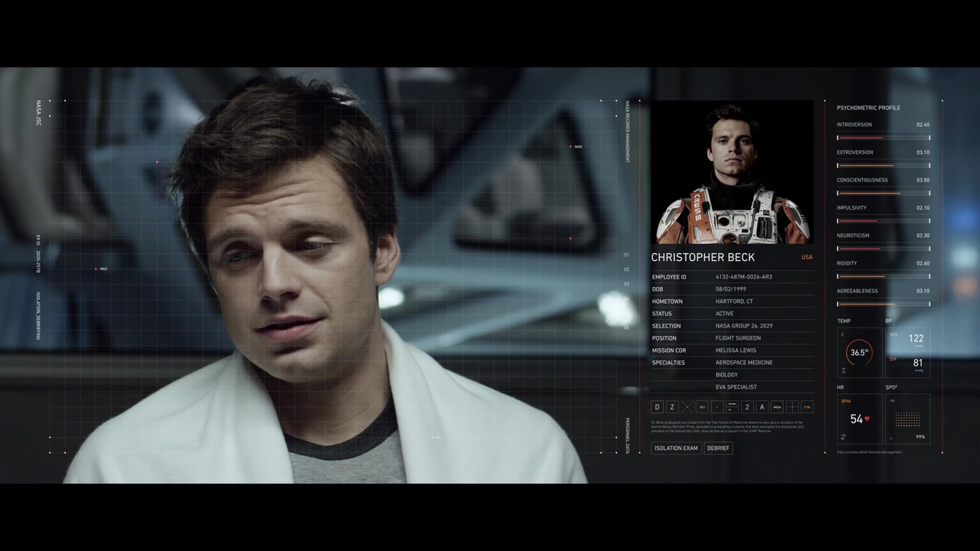Click the SpO2 dot-matrix panel
This screenshot has height=551, width=980.
907,419
